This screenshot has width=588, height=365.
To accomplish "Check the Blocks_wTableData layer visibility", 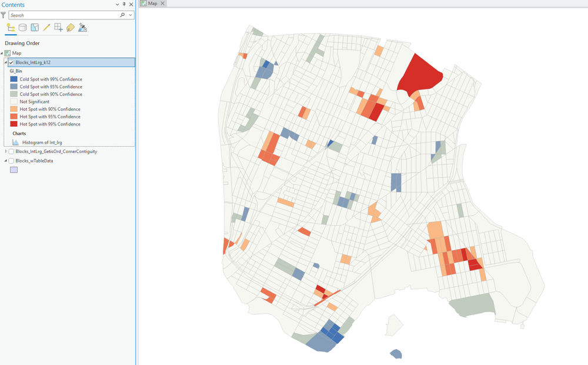I will 10,160.
